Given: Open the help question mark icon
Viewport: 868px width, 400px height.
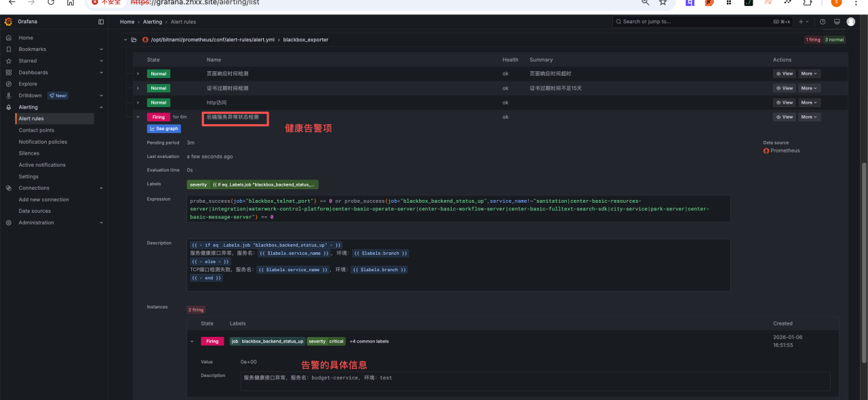Looking at the screenshot, I should (823, 22).
